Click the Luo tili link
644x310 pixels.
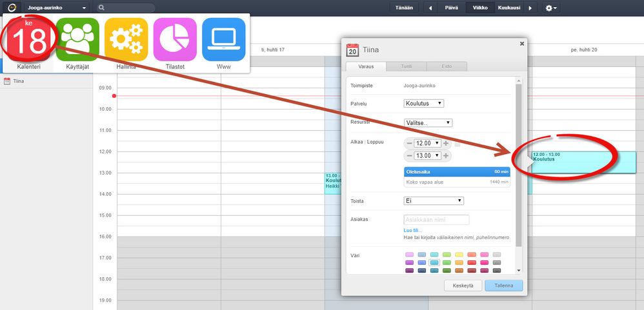pos(413,231)
